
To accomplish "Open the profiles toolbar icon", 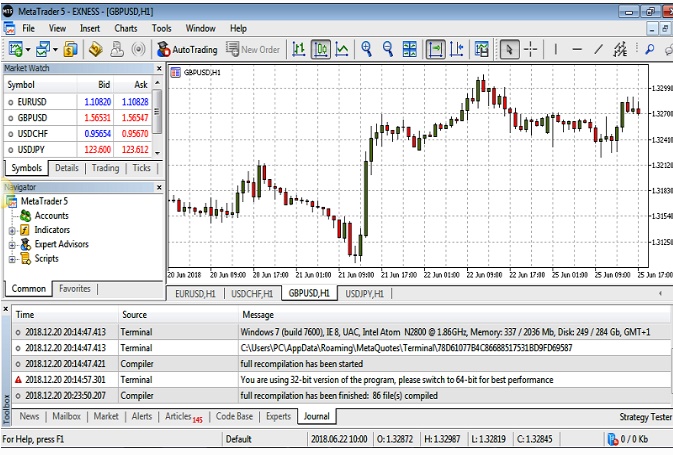I will click(x=43, y=49).
